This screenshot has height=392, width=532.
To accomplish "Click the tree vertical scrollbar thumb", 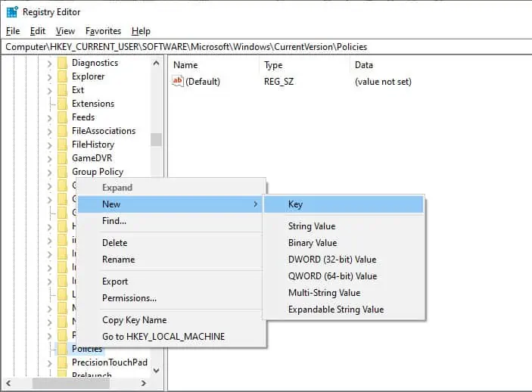I will 156,139.
